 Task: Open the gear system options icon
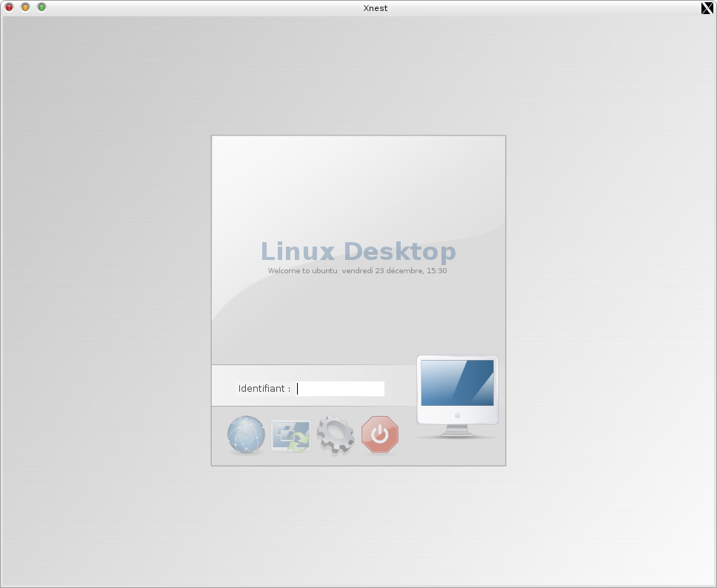click(x=336, y=435)
